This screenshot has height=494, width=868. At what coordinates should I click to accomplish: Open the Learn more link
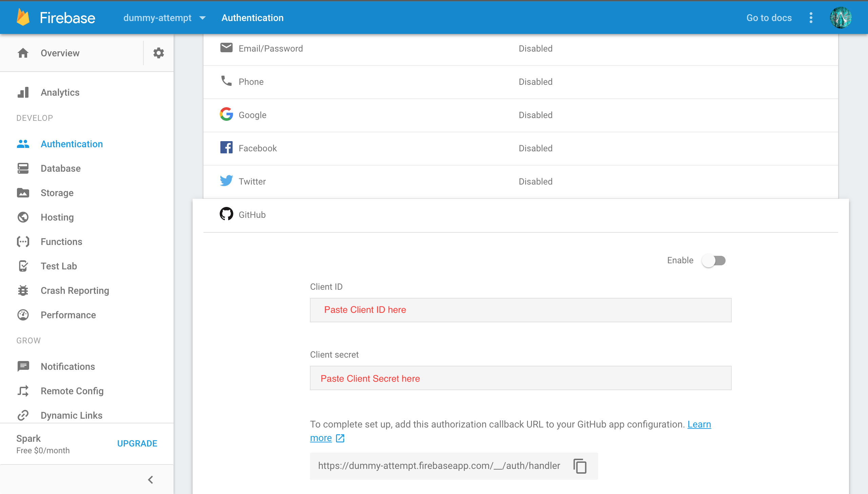coord(321,438)
